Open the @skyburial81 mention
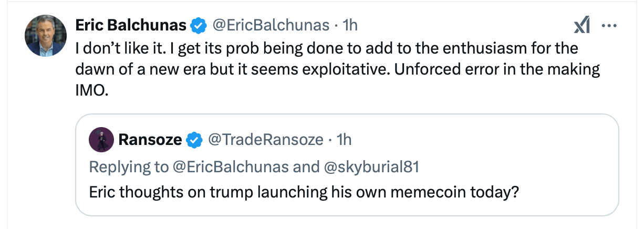Image resolution: width=644 pixels, height=229 pixels. [367, 166]
